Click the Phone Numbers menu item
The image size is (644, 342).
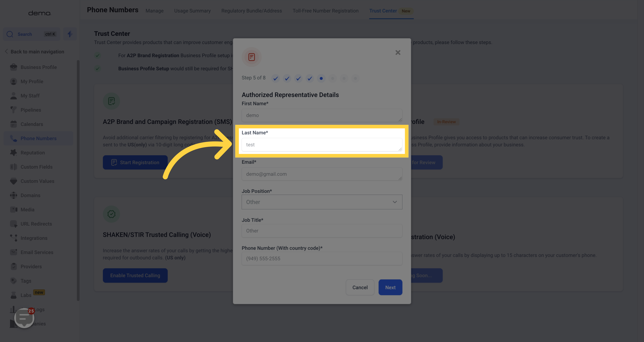(x=38, y=138)
